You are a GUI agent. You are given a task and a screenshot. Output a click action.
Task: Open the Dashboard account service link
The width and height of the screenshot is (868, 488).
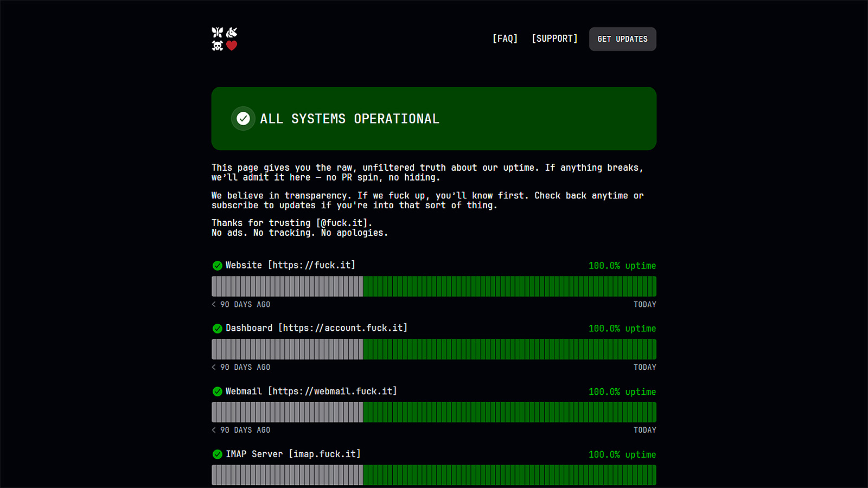[316, 328]
